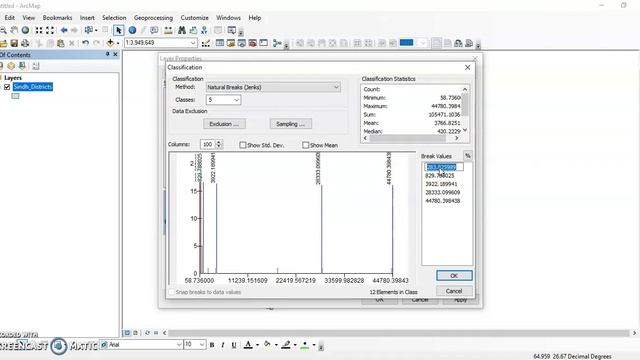Select the Measure ruler tool
This screenshot has height=360, width=640.
point(168,30)
